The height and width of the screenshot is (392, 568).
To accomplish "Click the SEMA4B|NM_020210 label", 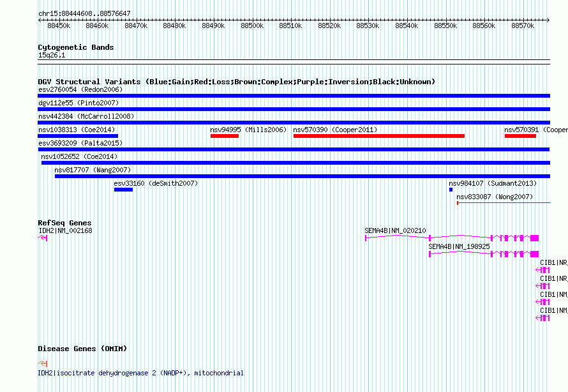I will 395,230.
